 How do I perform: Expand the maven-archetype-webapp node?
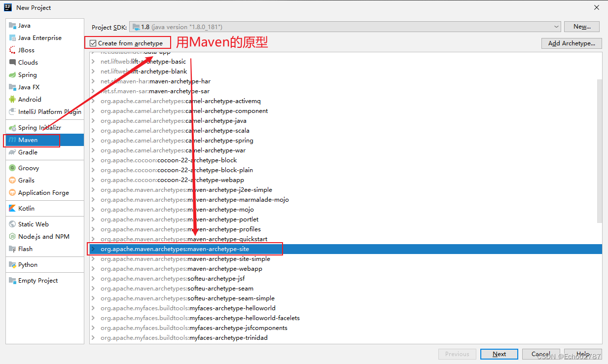pyautogui.click(x=93, y=269)
